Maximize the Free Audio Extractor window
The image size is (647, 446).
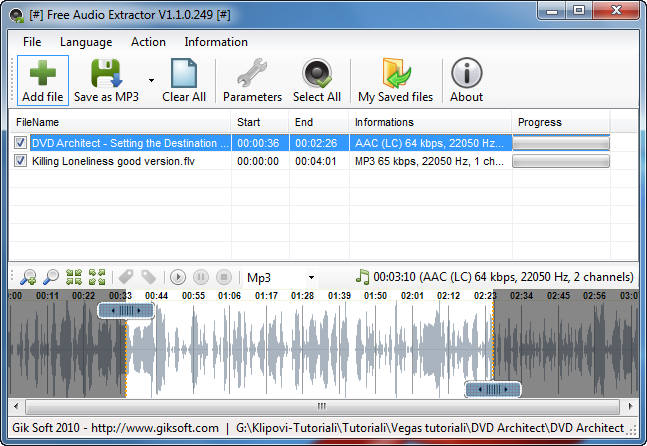[x=579, y=11]
